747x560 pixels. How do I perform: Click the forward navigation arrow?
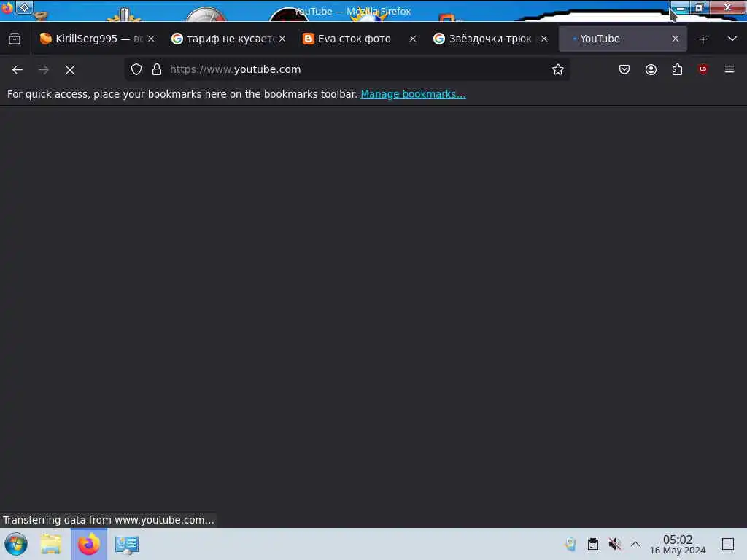[x=44, y=70]
